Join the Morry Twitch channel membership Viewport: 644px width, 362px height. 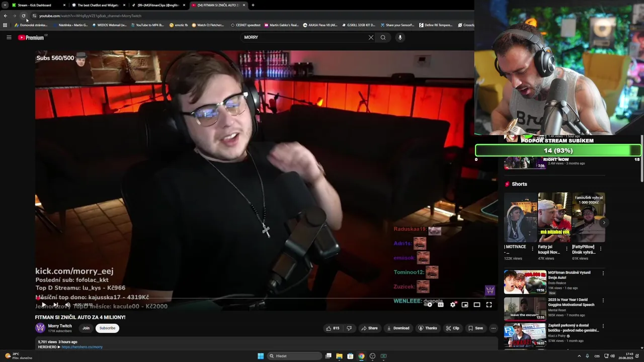86,328
